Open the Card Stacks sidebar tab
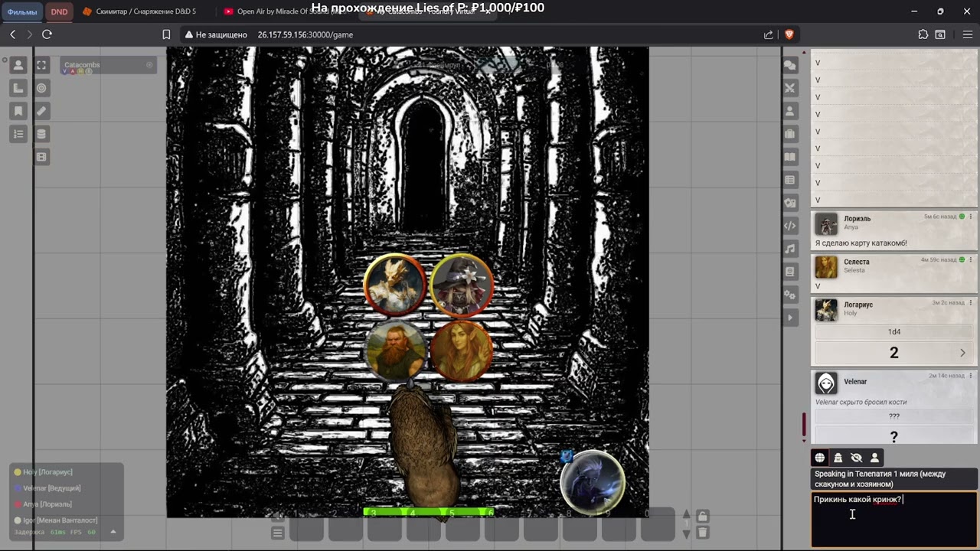The image size is (980, 551). 790,203
